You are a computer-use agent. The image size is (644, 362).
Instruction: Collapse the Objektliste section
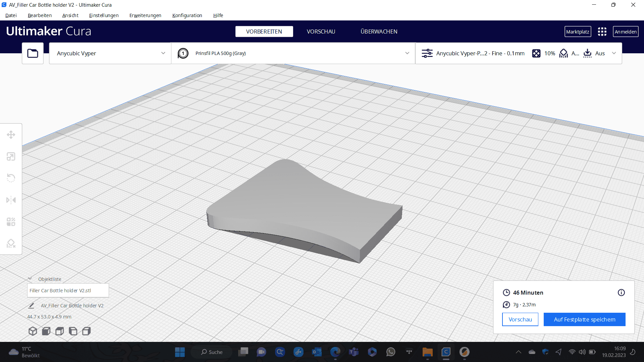30,279
